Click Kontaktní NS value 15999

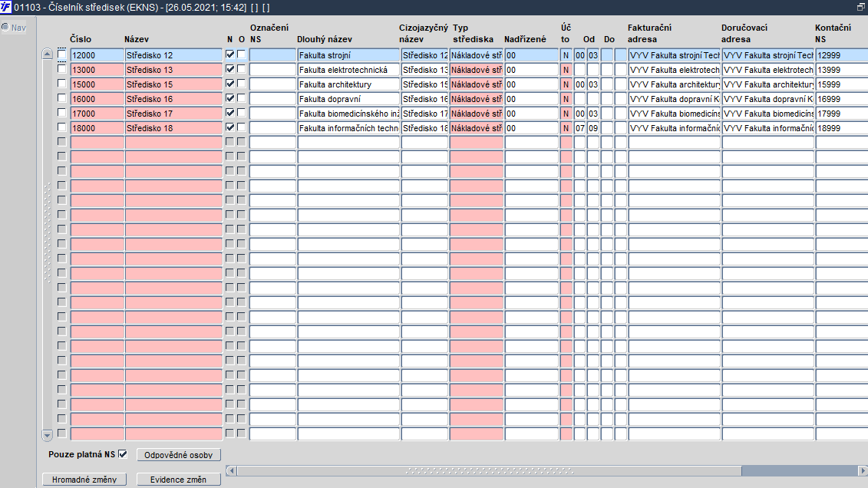pos(841,84)
